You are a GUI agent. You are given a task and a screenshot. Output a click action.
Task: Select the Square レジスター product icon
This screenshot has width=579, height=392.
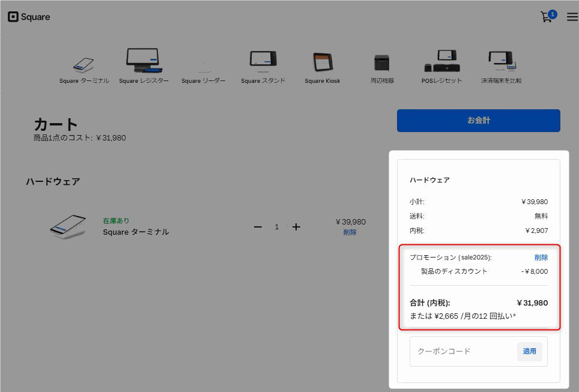[144, 61]
